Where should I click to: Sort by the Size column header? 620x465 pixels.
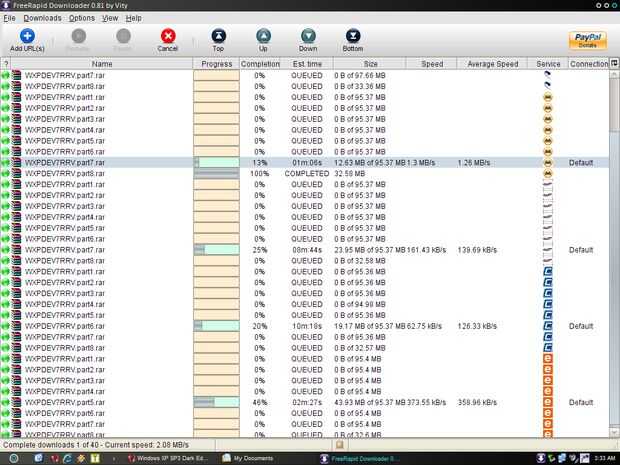370,64
